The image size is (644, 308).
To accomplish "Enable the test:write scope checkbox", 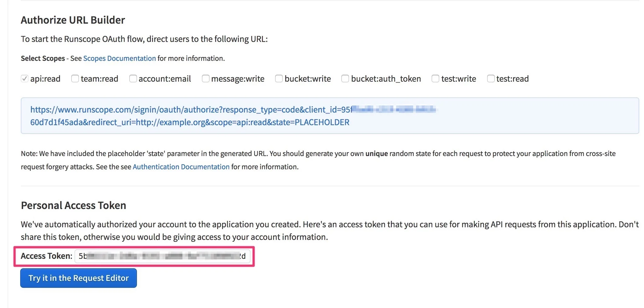I will (435, 78).
